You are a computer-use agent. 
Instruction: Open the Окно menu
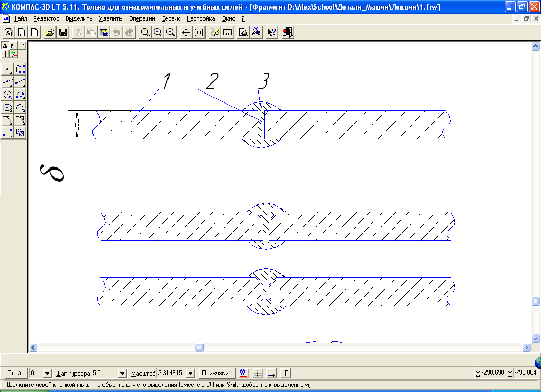(228, 18)
